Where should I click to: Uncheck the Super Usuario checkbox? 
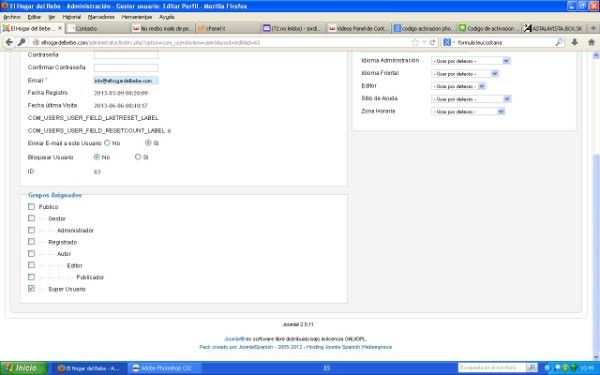(x=31, y=289)
